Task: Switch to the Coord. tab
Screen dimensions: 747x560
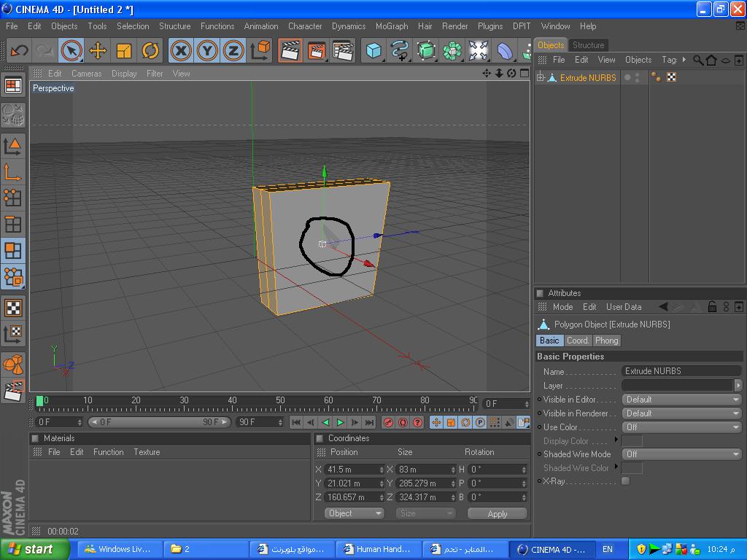Action: (578, 341)
